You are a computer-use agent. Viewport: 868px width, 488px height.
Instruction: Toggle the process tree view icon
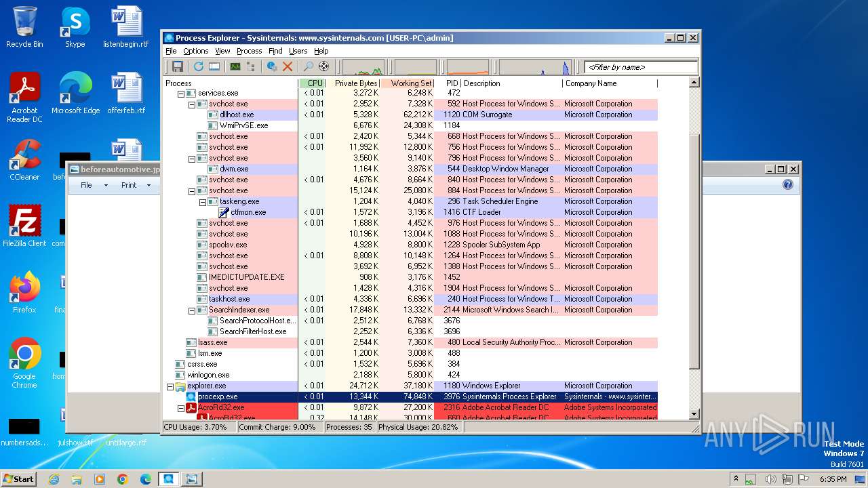(x=251, y=66)
